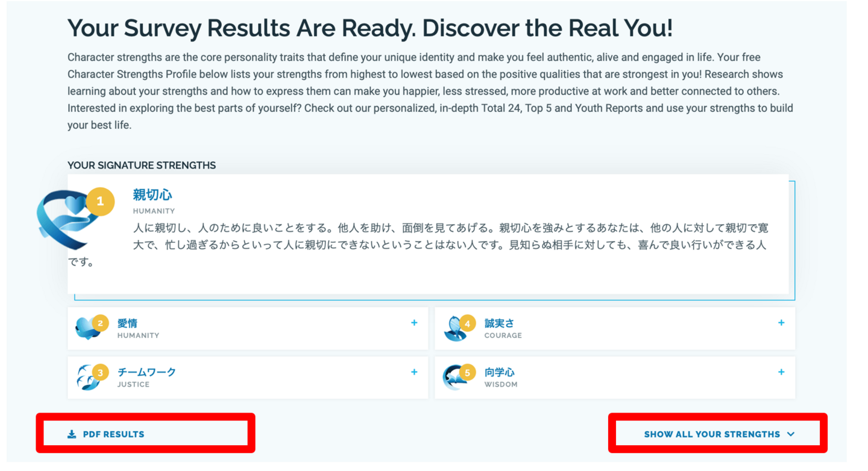Viewport: 868px width, 471px height.
Task: Open チームワーク details via its plus sign
Action: (x=414, y=372)
